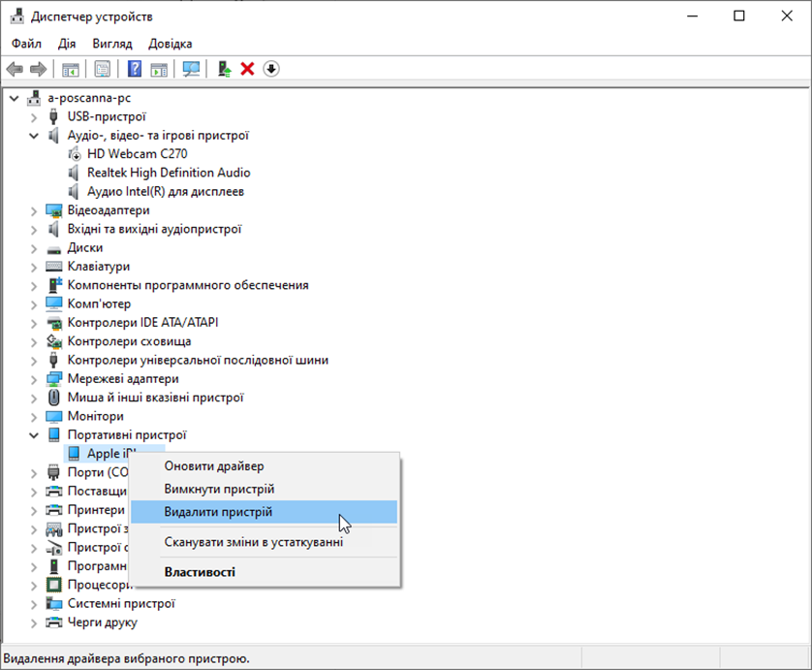Click the Монітори monitor icon
The height and width of the screenshot is (670, 812).
click(x=54, y=417)
